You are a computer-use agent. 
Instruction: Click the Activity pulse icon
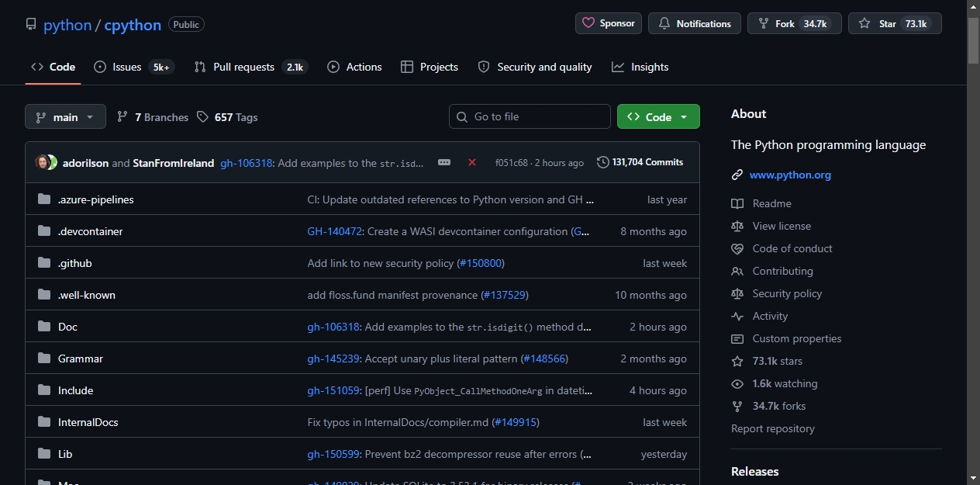737,316
